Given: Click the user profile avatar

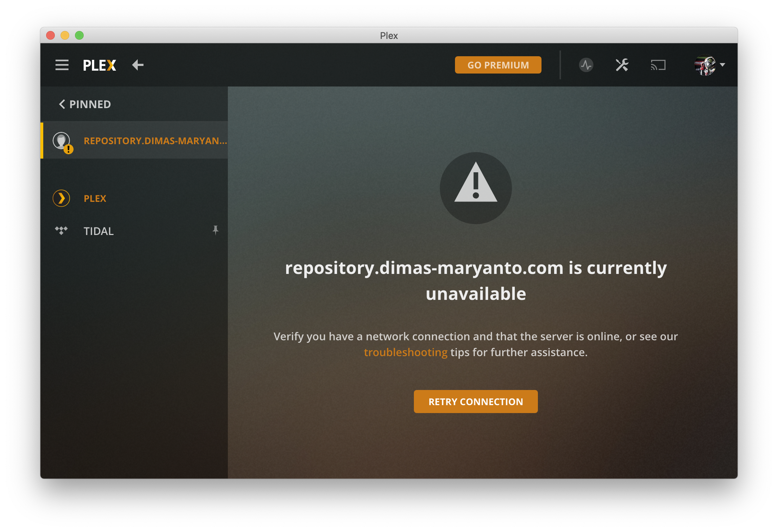Looking at the screenshot, I should tap(705, 65).
